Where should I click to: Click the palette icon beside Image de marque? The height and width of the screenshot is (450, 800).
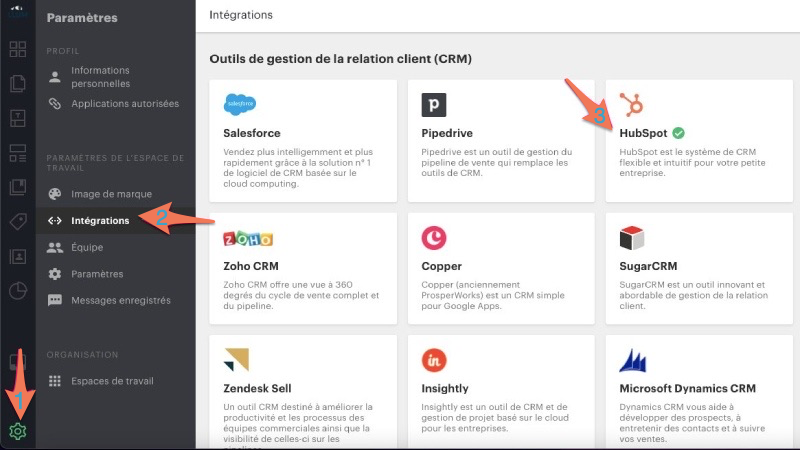tap(55, 194)
